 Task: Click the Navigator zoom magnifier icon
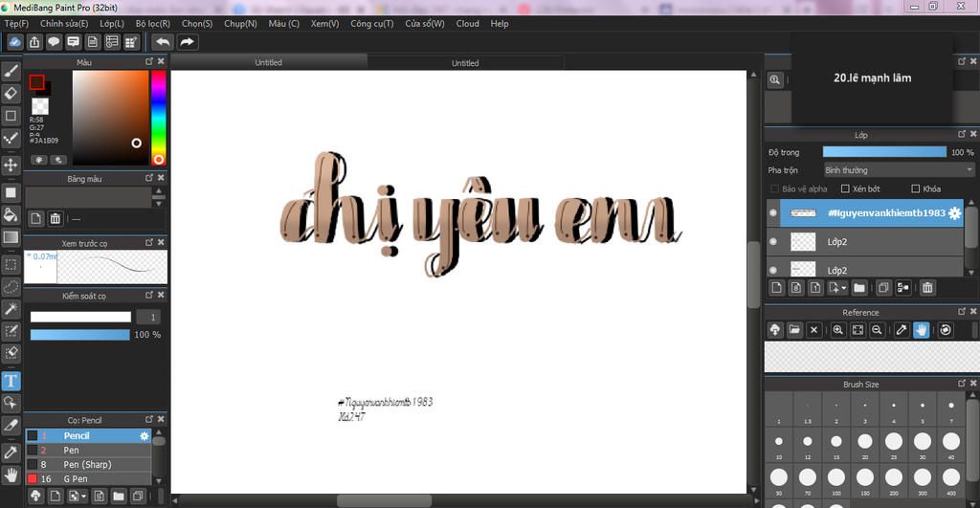click(775, 80)
